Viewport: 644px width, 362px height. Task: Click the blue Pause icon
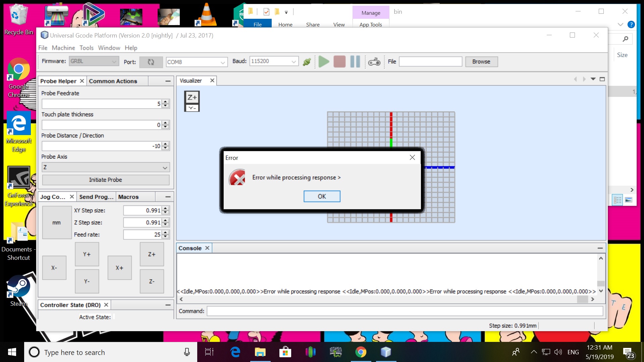[x=355, y=62]
